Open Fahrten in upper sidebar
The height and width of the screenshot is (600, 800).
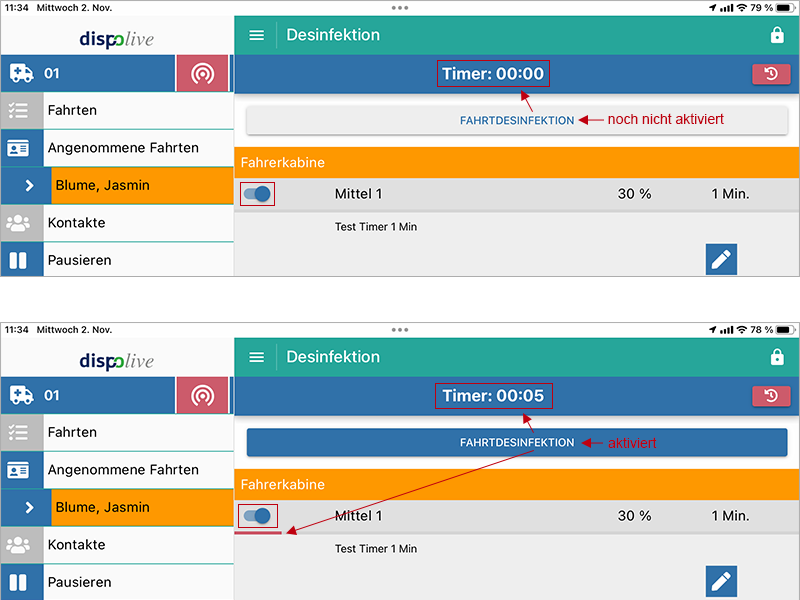click(72, 110)
